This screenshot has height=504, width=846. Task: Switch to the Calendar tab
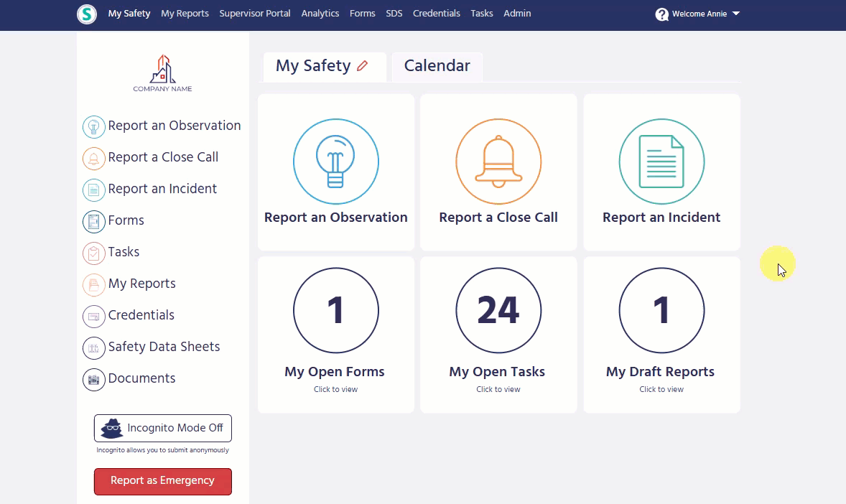[x=437, y=65]
